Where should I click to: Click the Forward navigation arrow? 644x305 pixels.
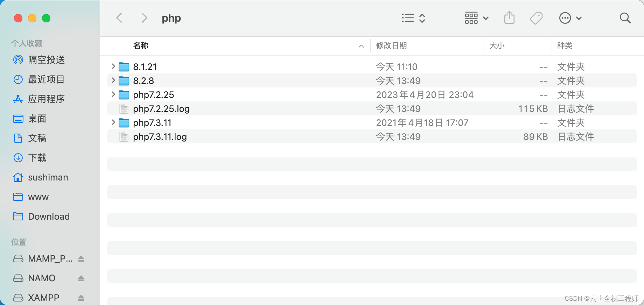tap(144, 18)
